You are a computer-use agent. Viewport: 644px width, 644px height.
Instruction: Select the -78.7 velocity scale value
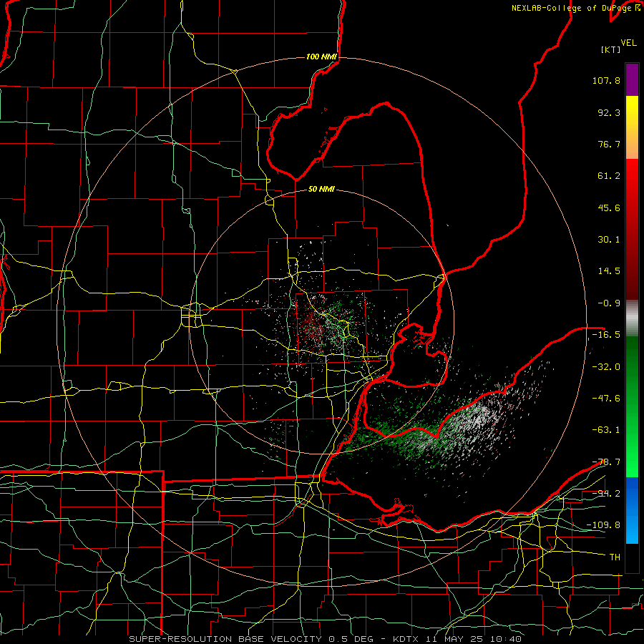click(x=606, y=462)
